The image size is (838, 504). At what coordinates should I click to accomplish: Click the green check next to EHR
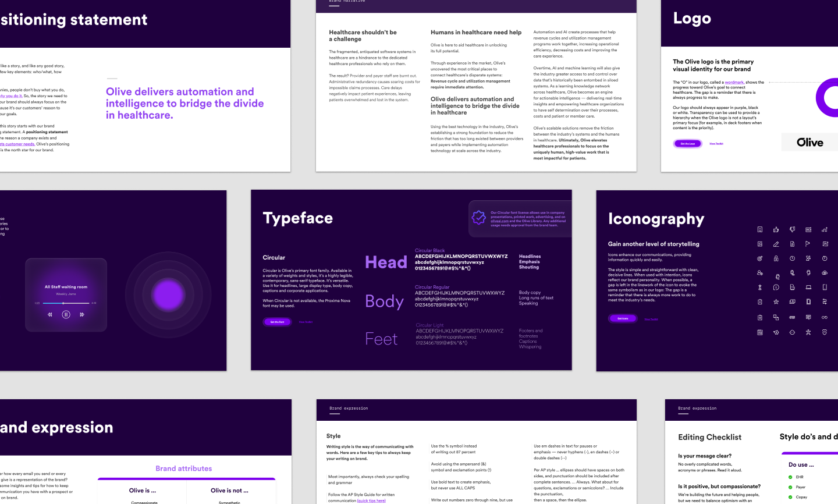pos(790,477)
